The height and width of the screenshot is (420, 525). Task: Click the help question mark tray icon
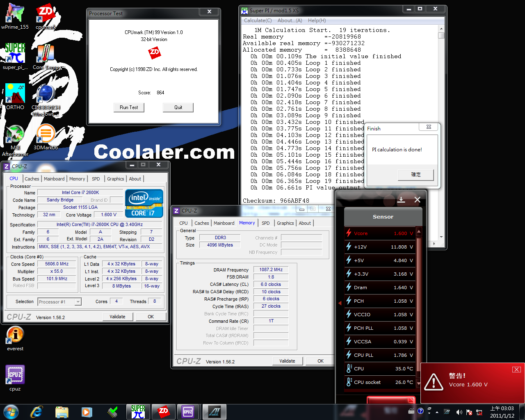[420, 411]
